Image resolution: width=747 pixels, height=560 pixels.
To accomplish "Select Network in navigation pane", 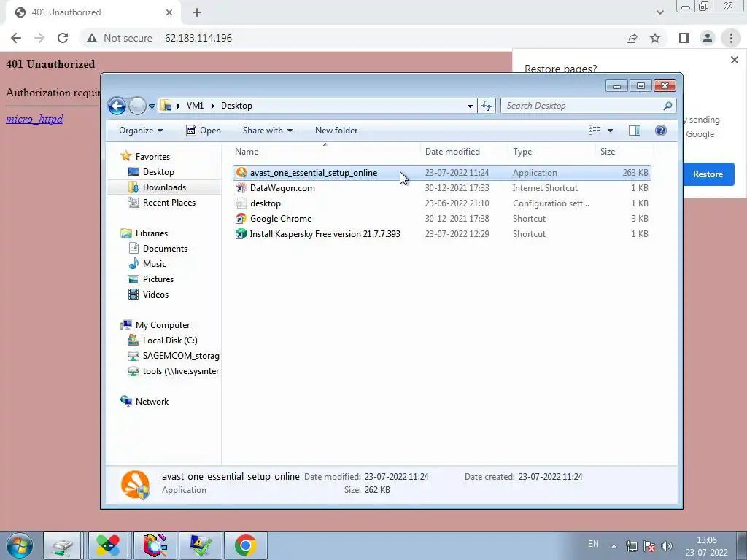I will tap(152, 402).
